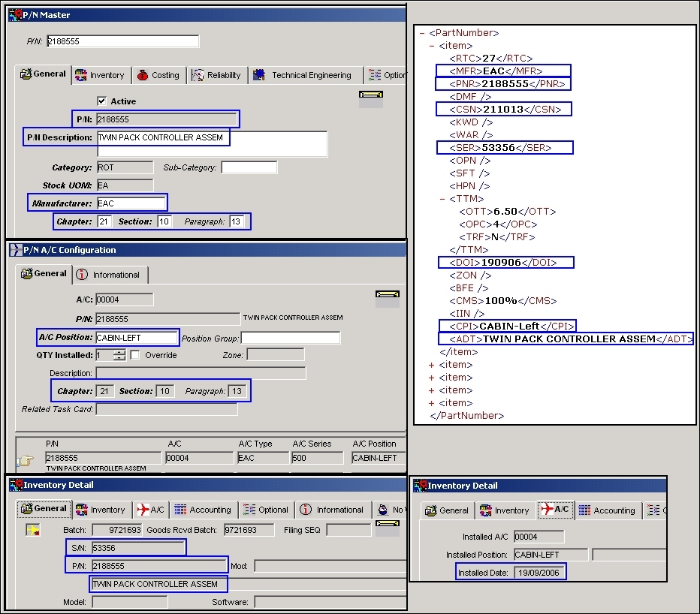Switch to the Costing tab

click(x=158, y=75)
